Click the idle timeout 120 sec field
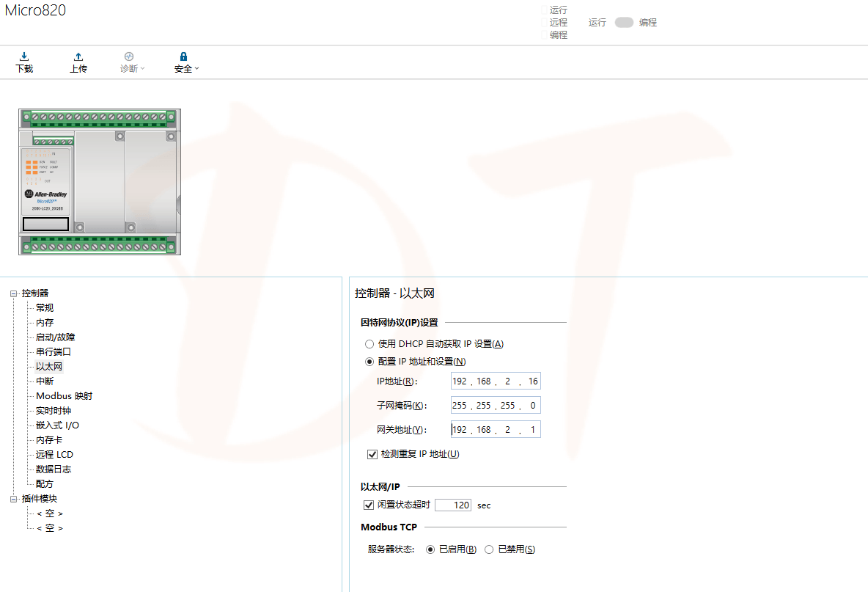Screen dimensions: 868x592 453,505
